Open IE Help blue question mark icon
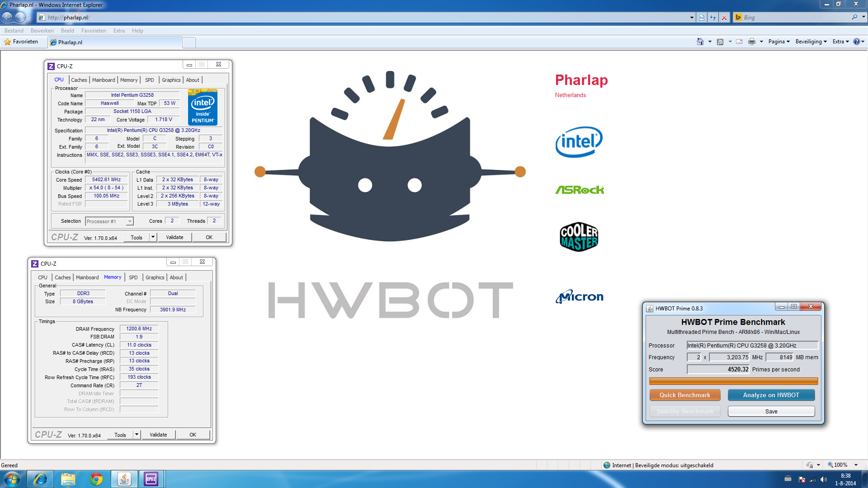This screenshot has width=868, height=488. coord(856,42)
